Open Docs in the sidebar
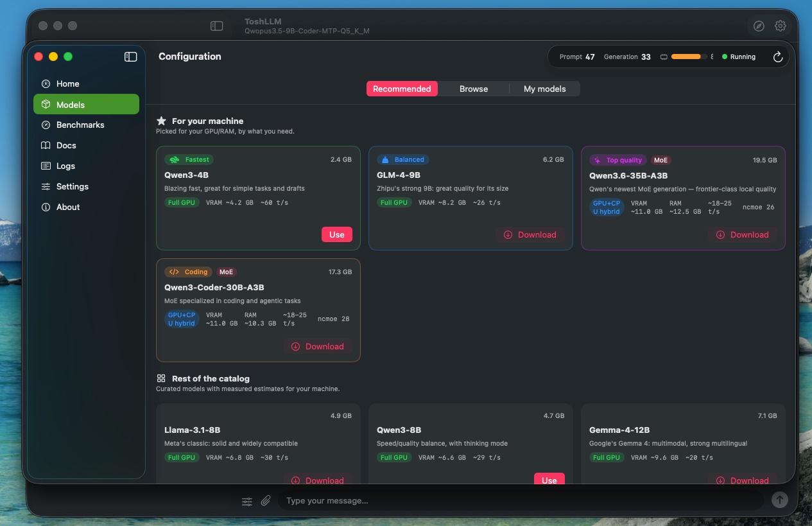This screenshot has height=526, width=812. pos(86,145)
